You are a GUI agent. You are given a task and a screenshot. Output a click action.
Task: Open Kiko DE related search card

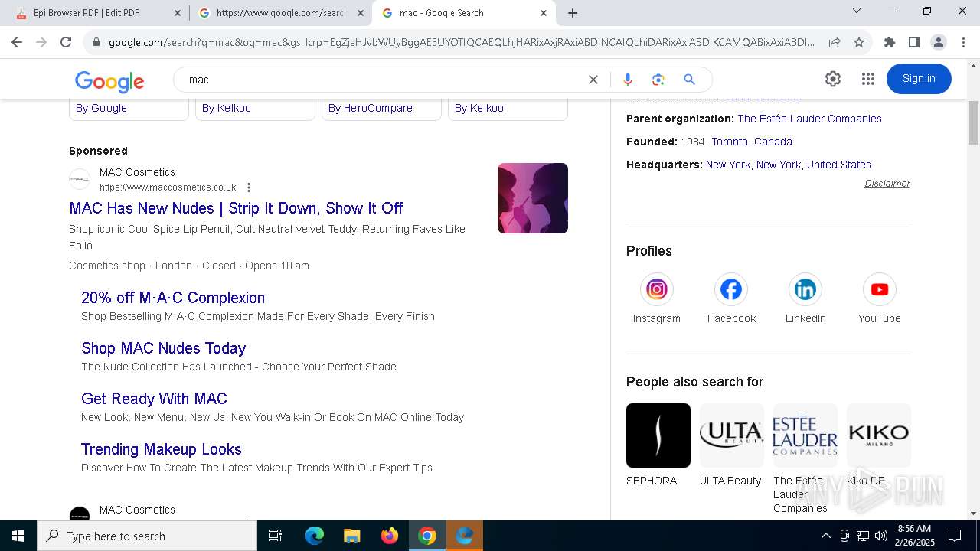click(x=879, y=445)
